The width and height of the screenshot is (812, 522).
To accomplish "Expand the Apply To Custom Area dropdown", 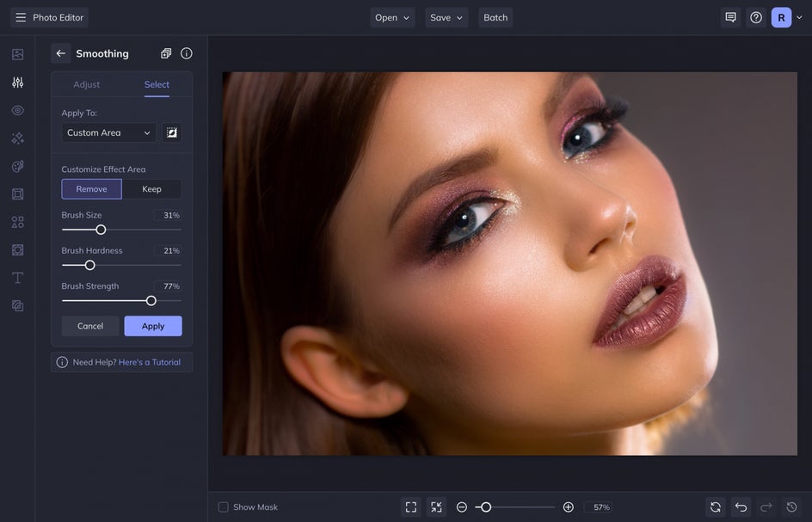I will 108,133.
